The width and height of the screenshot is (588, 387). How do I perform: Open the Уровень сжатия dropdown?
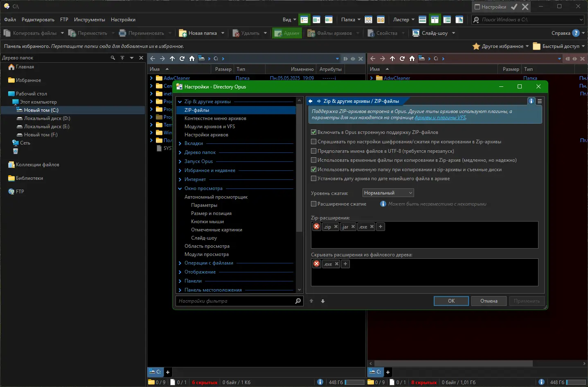tap(388, 193)
